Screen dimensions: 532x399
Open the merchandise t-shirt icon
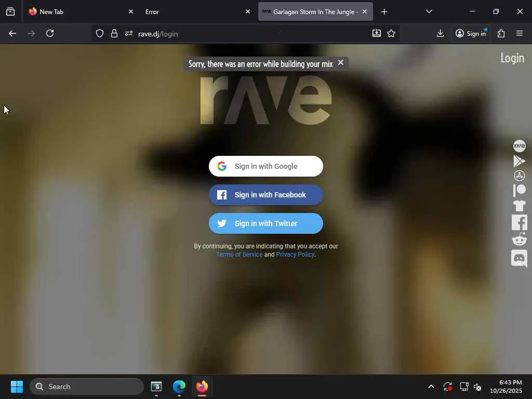coord(519,206)
